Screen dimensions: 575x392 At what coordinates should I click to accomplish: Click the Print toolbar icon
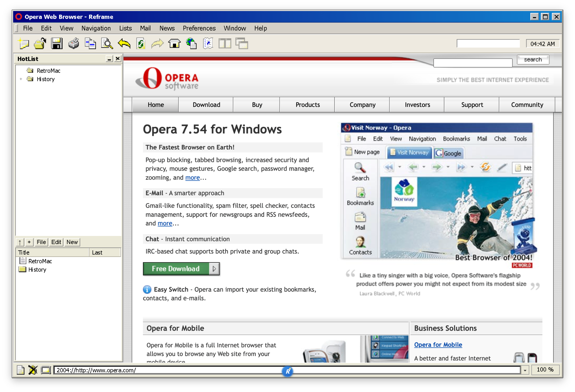73,44
